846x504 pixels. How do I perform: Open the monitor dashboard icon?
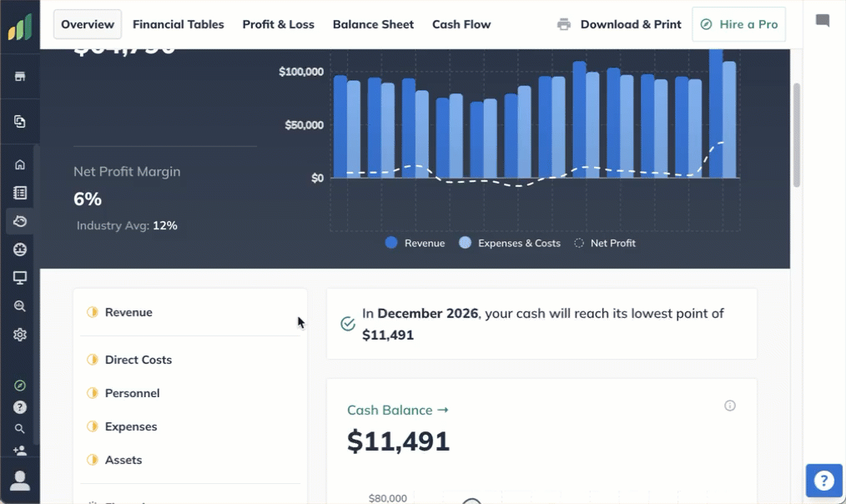[x=20, y=278]
